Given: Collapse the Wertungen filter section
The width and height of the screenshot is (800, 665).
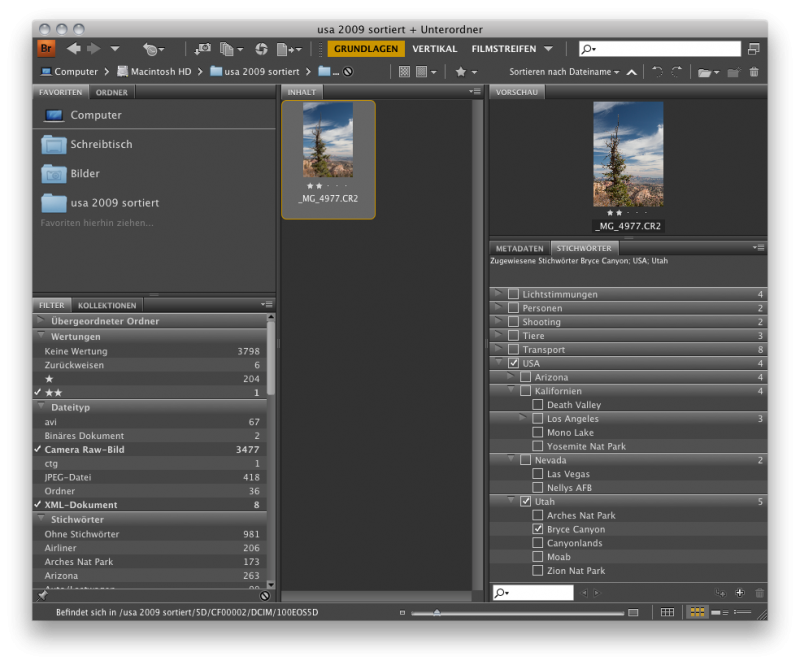Looking at the screenshot, I should click(x=41, y=336).
